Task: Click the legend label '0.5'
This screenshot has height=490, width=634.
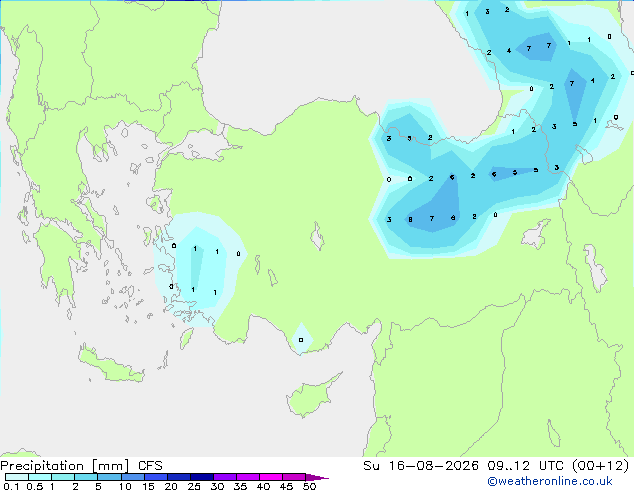Action: click(35, 486)
